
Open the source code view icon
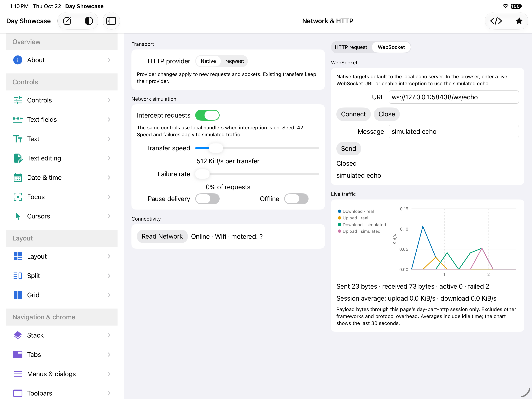coord(496,21)
